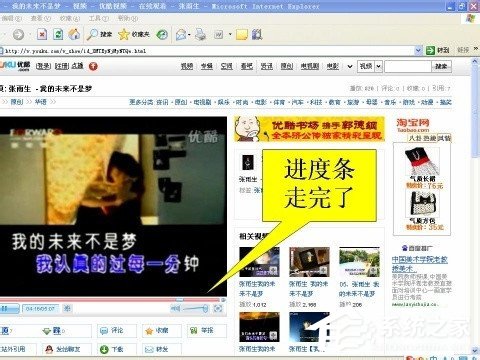
Task: Open the 视频 search type dropdown
Action: [370, 66]
